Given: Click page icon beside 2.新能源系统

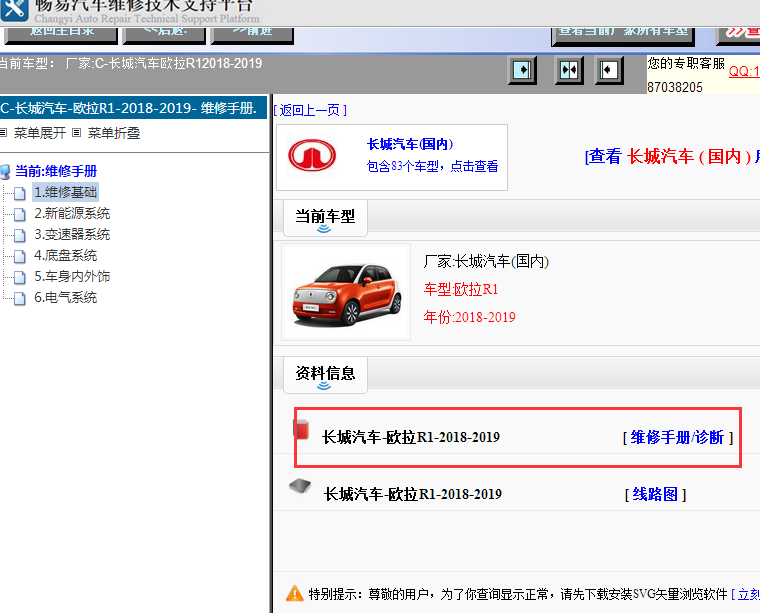Looking at the screenshot, I should pos(19,214).
